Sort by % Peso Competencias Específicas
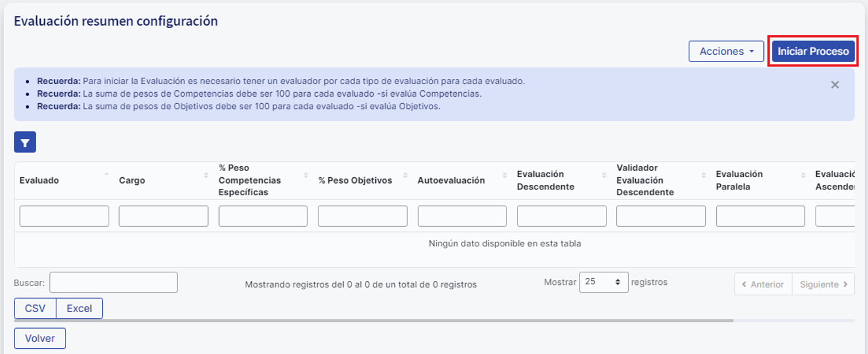 (x=249, y=180)
